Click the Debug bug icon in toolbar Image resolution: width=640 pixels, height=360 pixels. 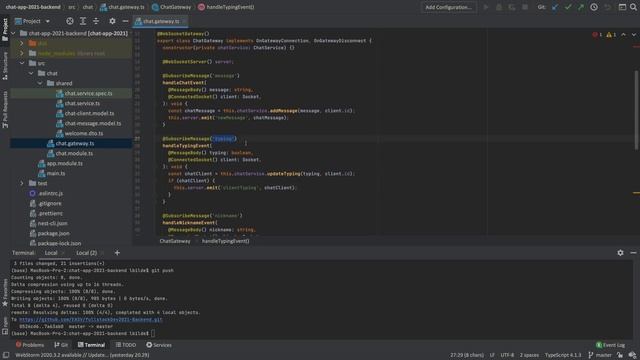click(x=499, y=7)
